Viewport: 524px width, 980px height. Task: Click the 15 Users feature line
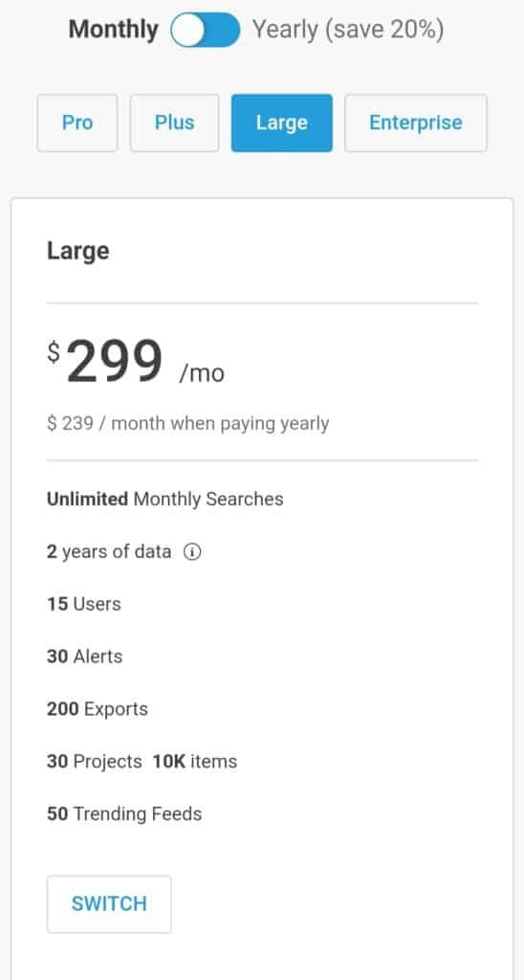tap(84, 604)
